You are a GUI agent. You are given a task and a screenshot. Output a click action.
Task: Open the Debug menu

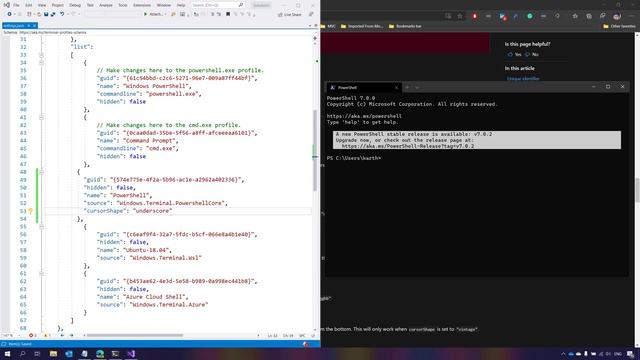[75, 5]
